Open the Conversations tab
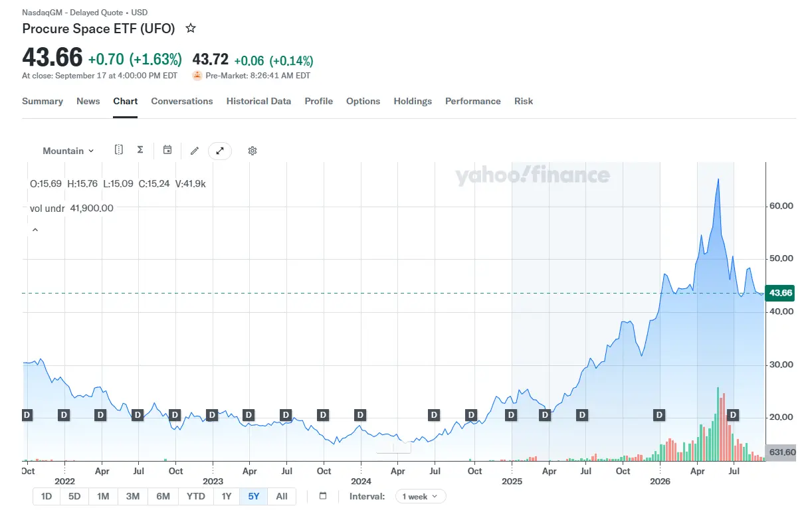 182,101
